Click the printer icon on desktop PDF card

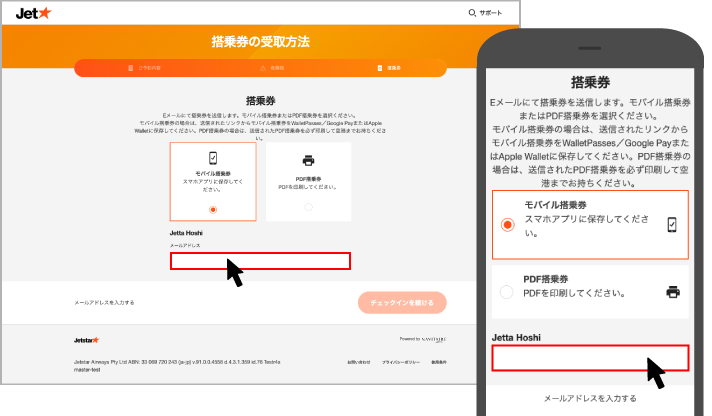(x=308, y=160)
